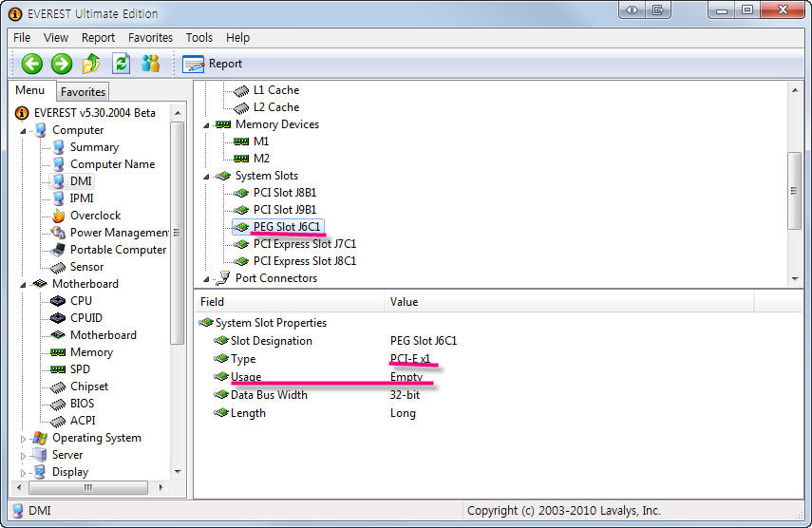
Task: Go forward with the green right arrow
Action: [62, 65]
